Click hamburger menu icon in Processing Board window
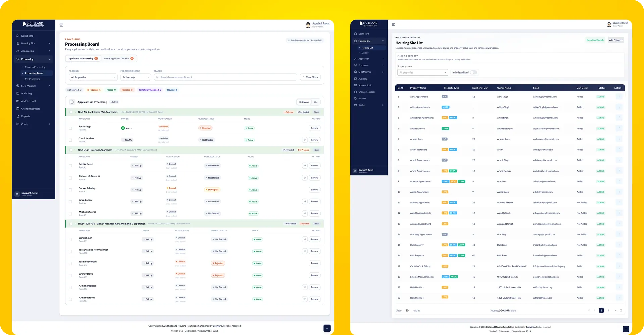The image size is (644, 335). 61,25
